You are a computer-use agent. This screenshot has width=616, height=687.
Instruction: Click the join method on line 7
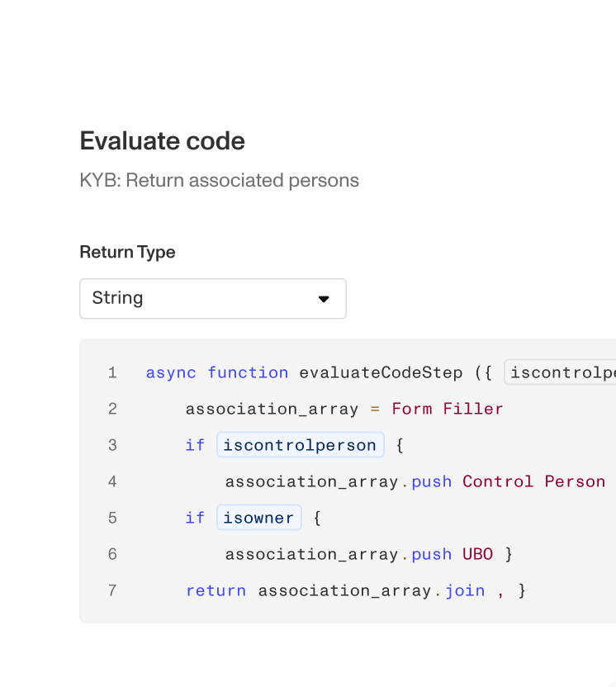pyautogui.click(x=465, y=590)
